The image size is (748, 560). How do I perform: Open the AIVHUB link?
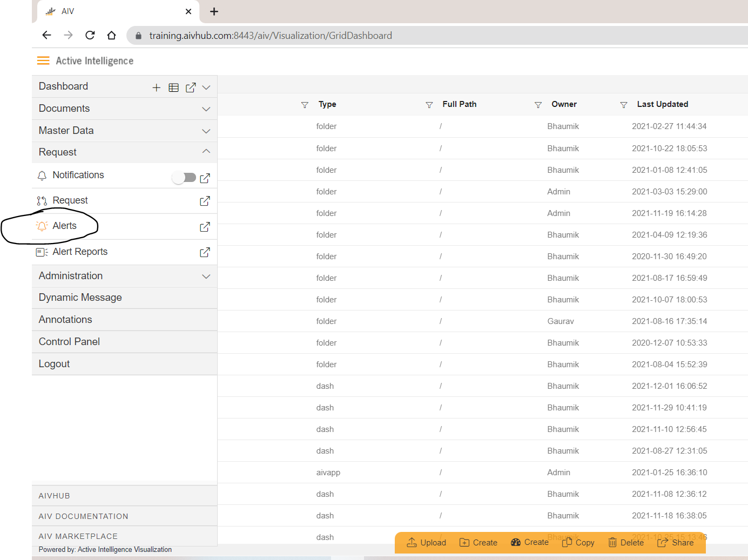click(54, 496)
